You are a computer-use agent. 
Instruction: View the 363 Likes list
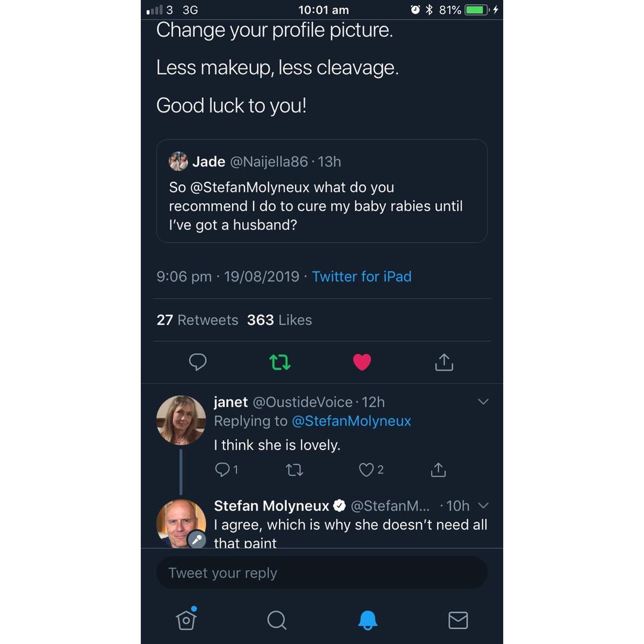pos(280,320)
